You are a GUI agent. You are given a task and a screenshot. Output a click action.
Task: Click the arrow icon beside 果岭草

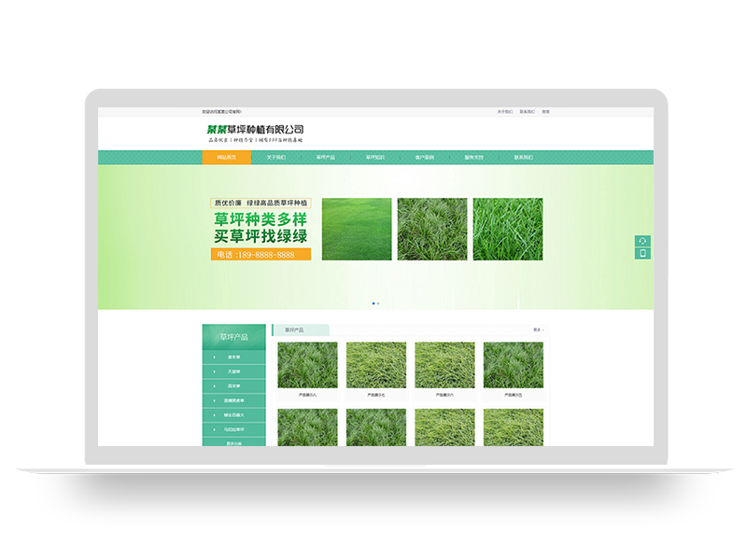point(213,385)
